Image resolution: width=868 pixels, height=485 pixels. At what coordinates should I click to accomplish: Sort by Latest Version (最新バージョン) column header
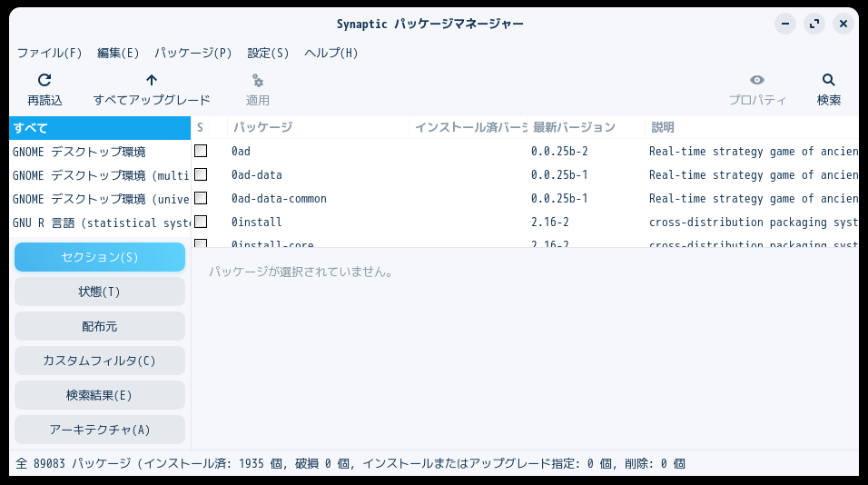click(x=574, y=127)
